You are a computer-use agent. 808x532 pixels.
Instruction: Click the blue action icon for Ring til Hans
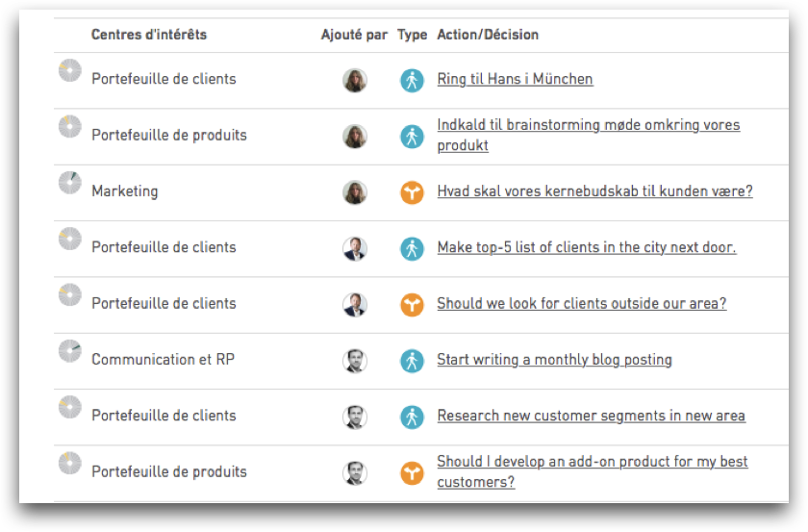click(412, 81)
